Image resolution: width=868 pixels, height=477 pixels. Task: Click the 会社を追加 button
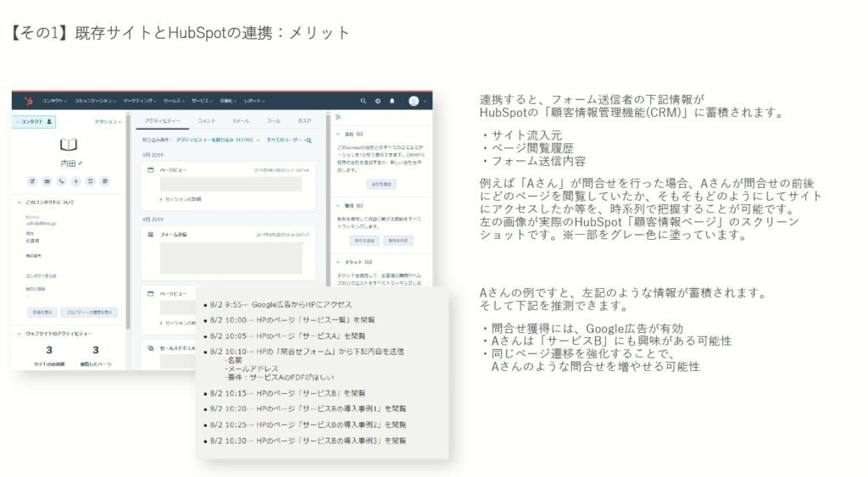point(381,184)
